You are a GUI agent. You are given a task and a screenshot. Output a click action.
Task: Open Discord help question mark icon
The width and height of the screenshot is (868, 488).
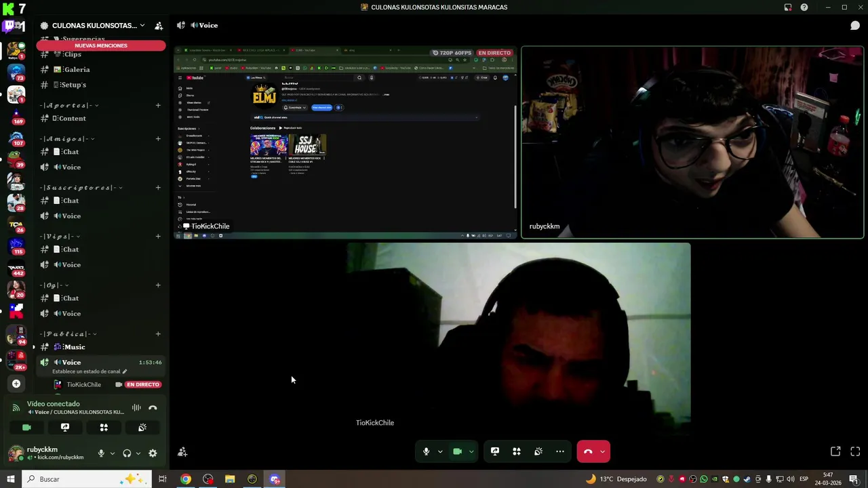click(x=804, y=7)
